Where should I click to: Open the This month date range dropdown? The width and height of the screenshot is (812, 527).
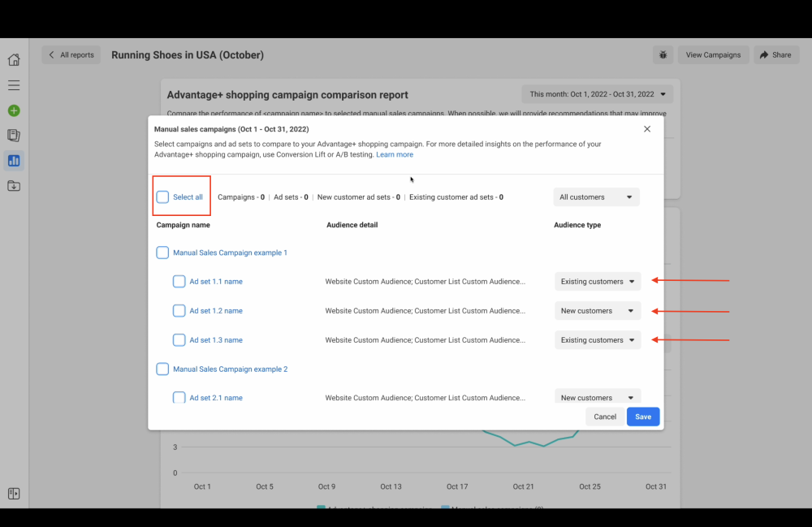pos(597,94)
